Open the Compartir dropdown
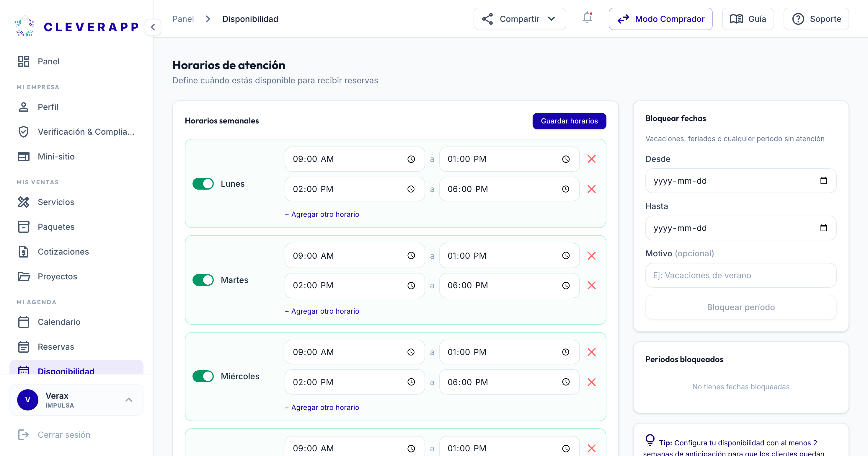The image size is (868, 456). (520, 19)
